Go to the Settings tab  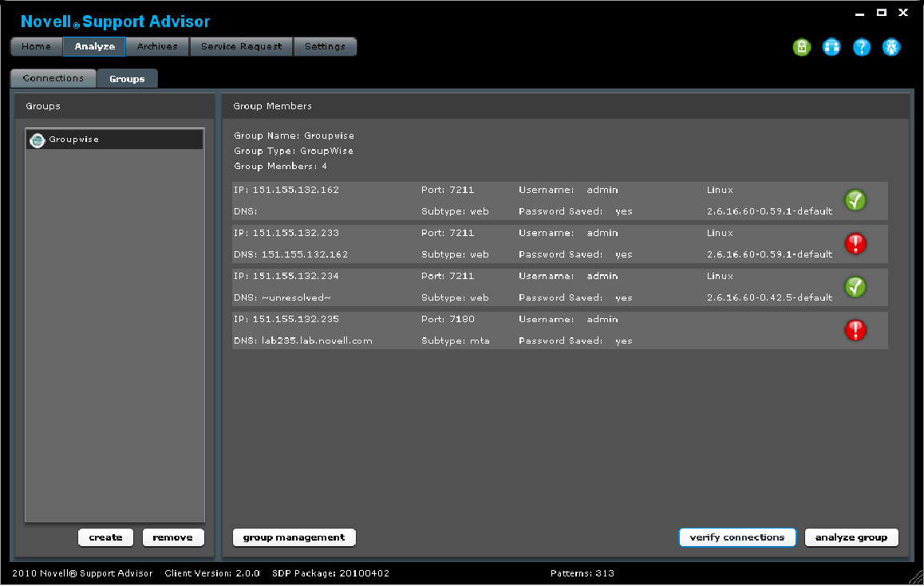tap(326, 46)
